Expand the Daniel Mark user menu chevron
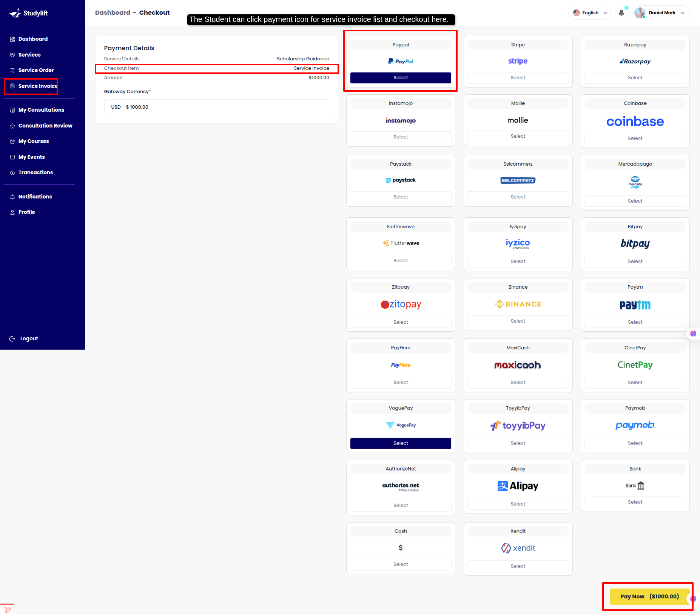The height and width of the screenshot is (615, 700). click(x=682, y=13)
